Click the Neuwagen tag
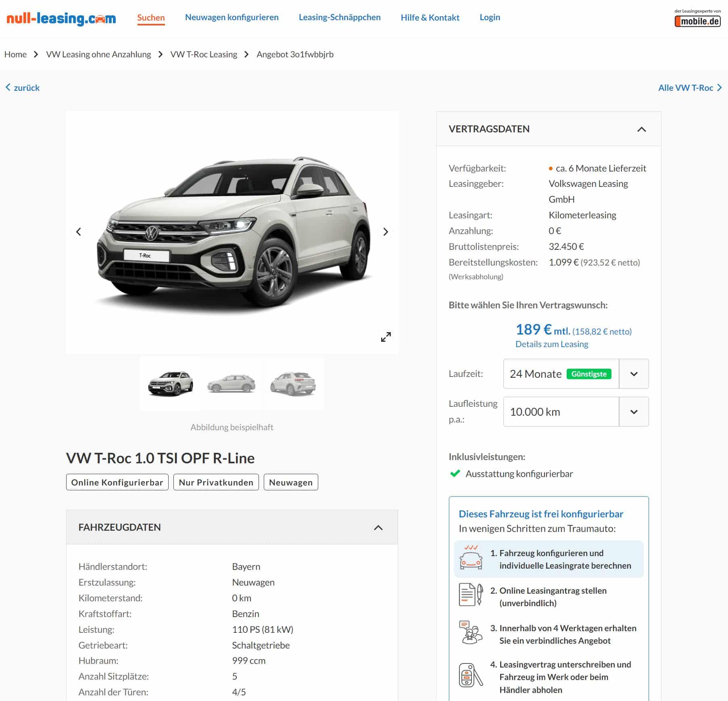728x701 pixels. (291, 482)
